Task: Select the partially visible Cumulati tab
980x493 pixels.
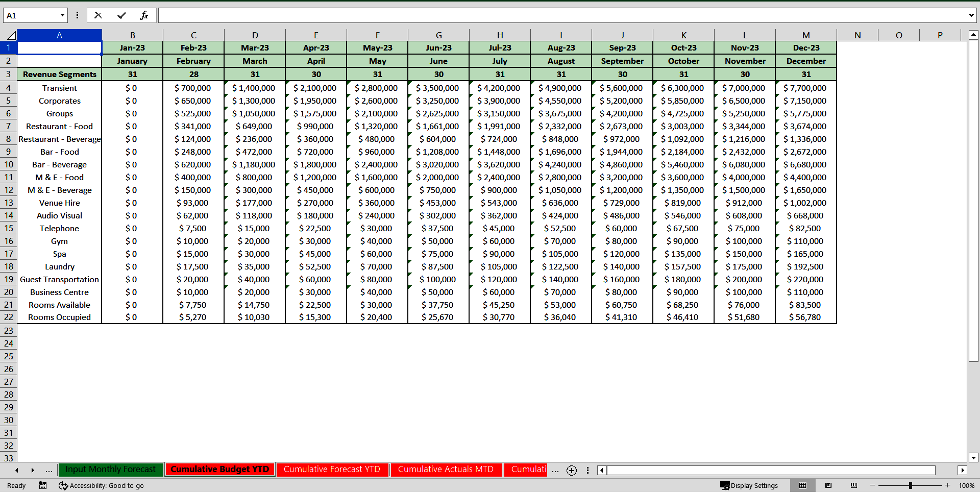Action: [526, 470]
